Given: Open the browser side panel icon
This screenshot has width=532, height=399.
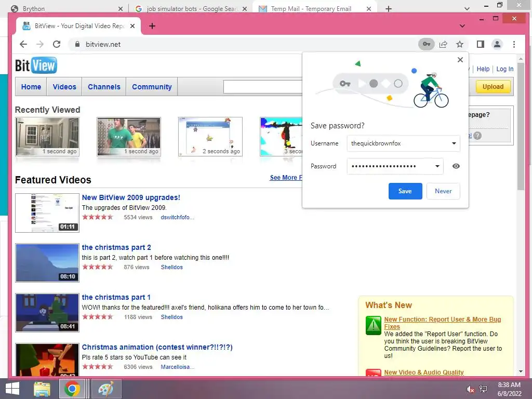Looking at the screenshot, I should [480, 44].
